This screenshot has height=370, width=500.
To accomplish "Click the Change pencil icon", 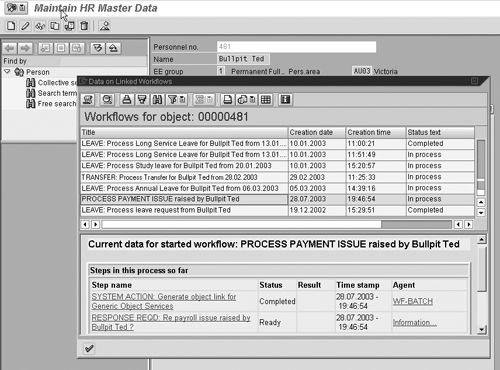I will tap(25, 26).
